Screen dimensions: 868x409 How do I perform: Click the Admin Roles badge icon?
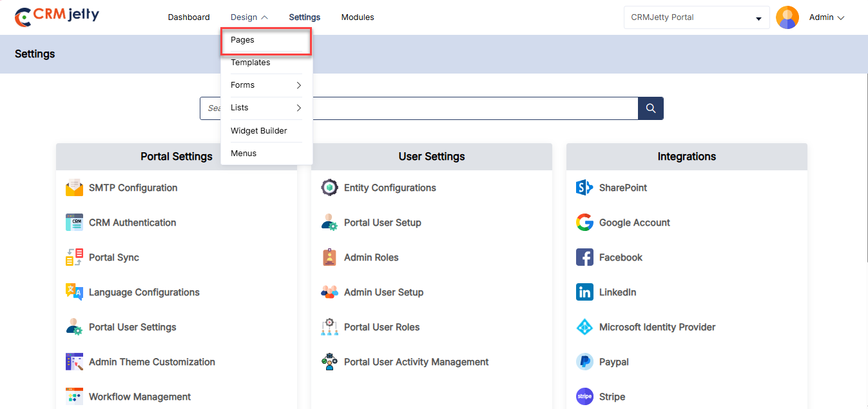(x=329, y=257)
